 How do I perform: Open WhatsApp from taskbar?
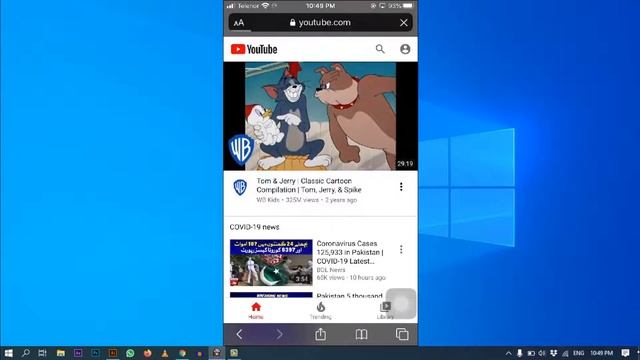(130, 353)
